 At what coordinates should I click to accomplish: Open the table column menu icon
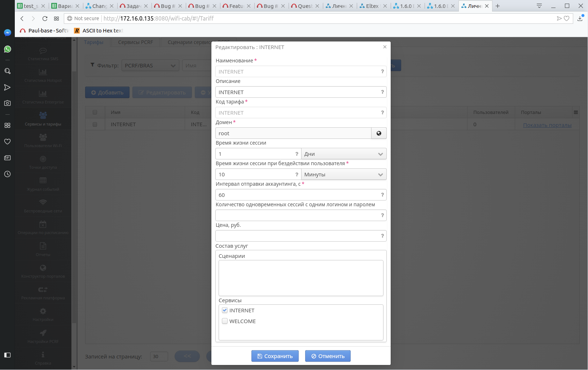[x=576, y=113]
